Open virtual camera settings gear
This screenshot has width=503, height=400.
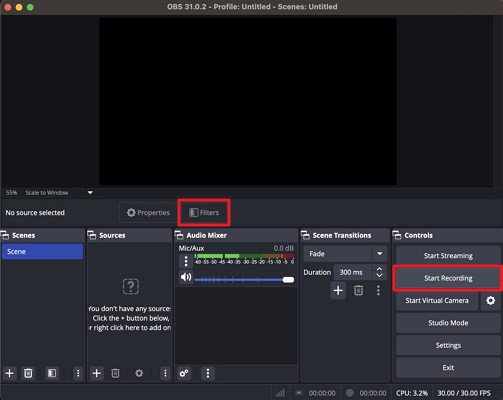(490, 300)
